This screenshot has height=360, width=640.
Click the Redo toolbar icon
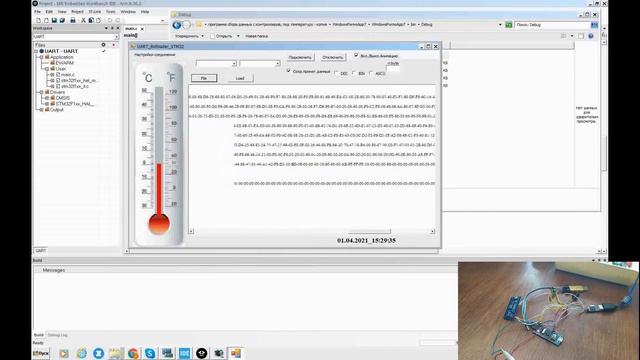(118, 20)
